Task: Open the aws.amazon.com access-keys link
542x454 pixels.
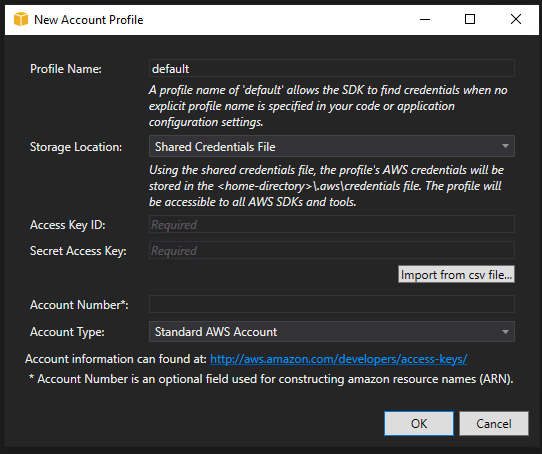Action: 339,359
